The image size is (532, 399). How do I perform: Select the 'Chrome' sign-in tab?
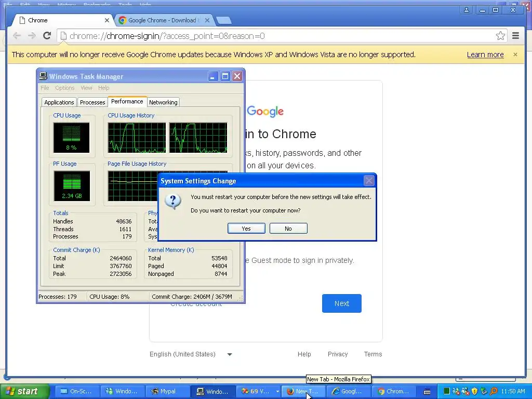tap(63, 20)
